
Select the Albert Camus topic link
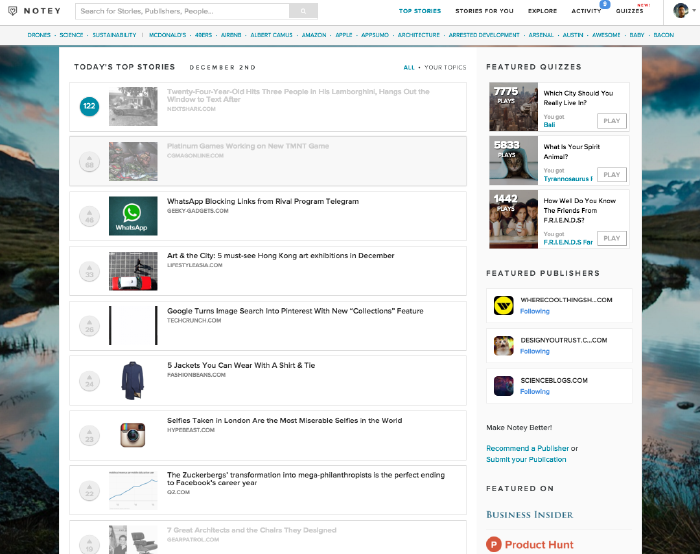point(271,35)
